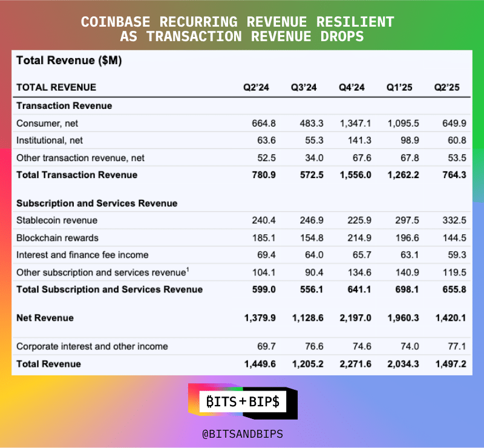Image resolution: width=484 pixels, height=448 pixels.
Task: Click Consumer net value 649.9
Action: [x=454, y=124]
